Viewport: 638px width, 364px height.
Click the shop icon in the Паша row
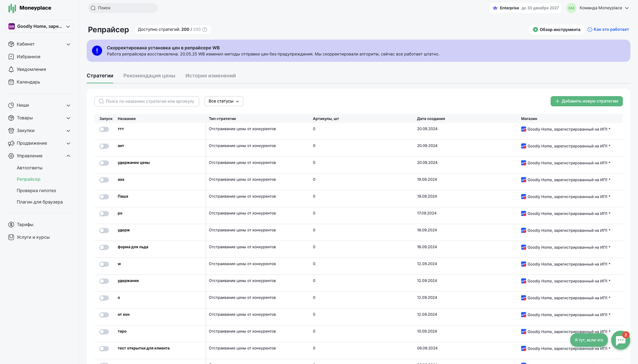523,196
